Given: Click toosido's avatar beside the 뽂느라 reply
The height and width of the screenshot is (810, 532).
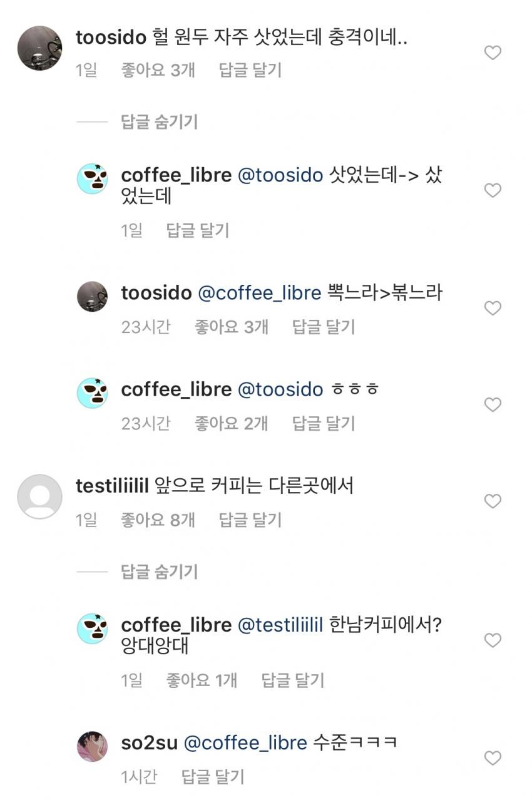Looking at the screenshot, I should coord(92,297).
